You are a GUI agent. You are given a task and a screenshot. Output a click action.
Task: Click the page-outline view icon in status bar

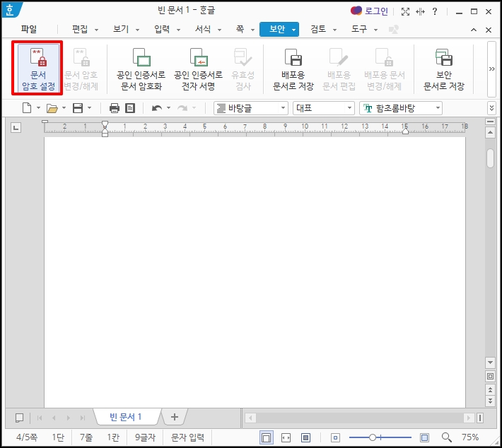click(x=266, y=437)
